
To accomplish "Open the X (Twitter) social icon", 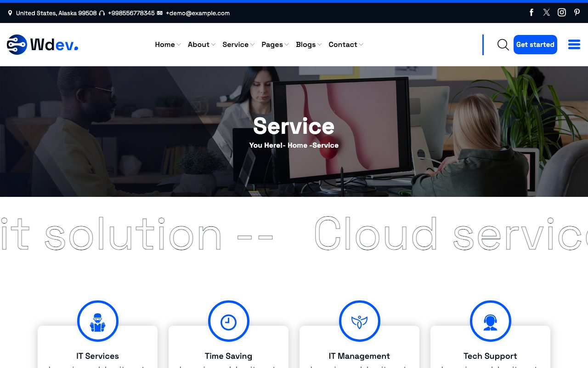I will pos(546,12).
